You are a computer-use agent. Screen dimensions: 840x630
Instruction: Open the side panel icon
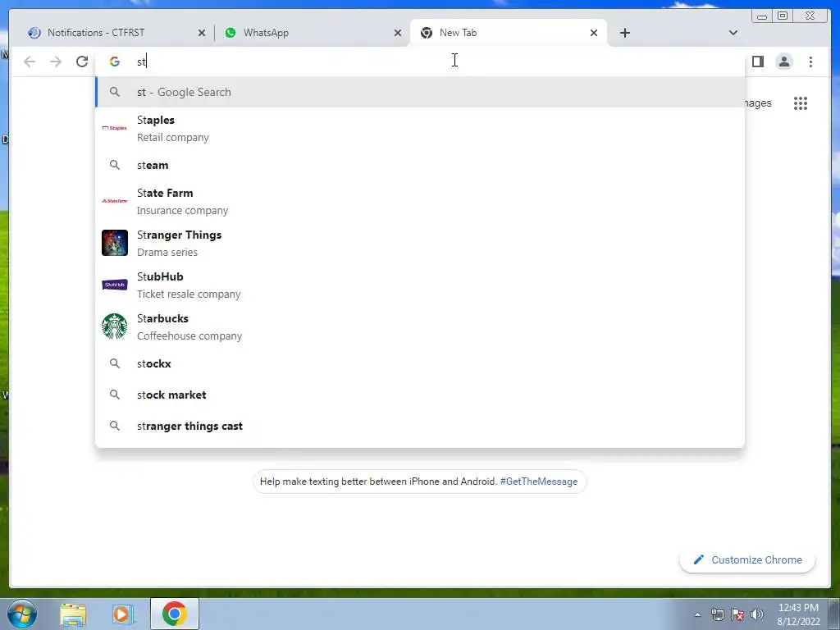(x=757, y=62)
